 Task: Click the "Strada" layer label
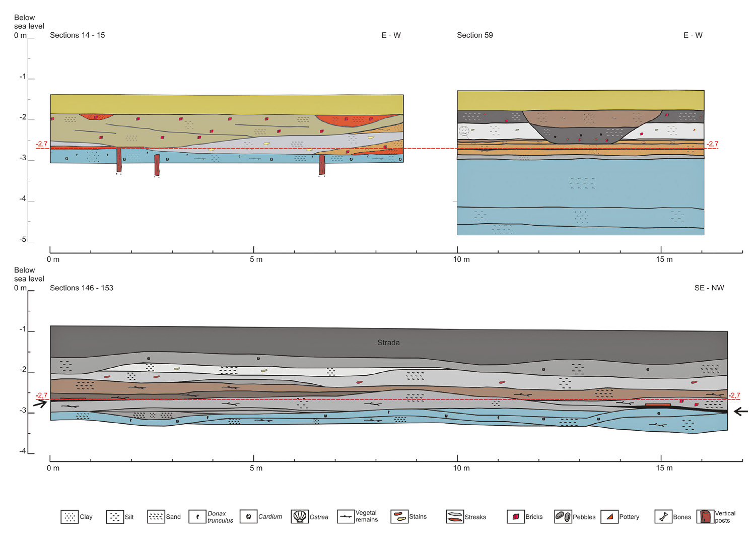coord(389,343)
